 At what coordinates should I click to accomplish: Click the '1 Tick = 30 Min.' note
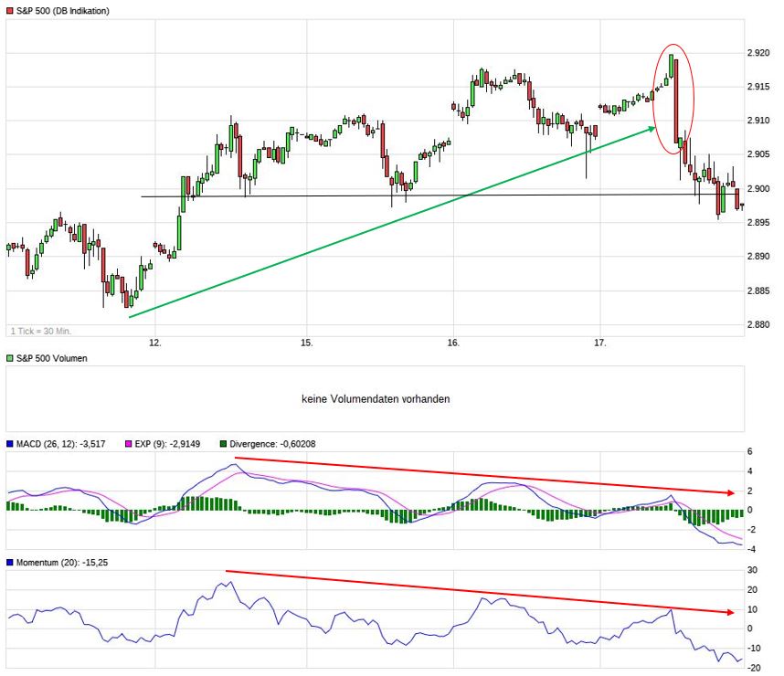tap(41, 331)
